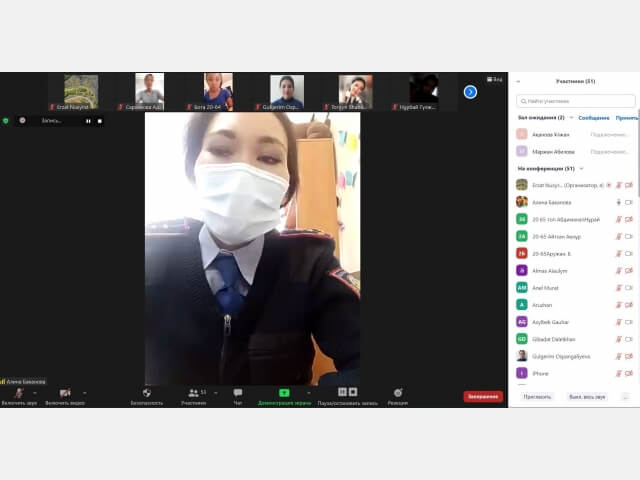The width and height of the screenshot is (640, 480).
Task: Pause the recording from the top-left indicator
Action: pyautogui.click(x=88, y=121)
